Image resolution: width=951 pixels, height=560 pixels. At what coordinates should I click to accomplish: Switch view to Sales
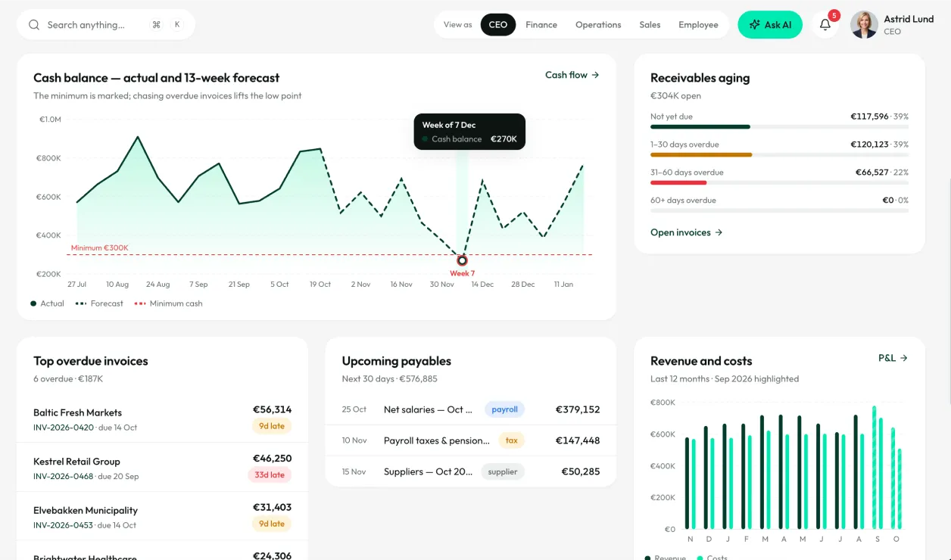click(650, 25)
